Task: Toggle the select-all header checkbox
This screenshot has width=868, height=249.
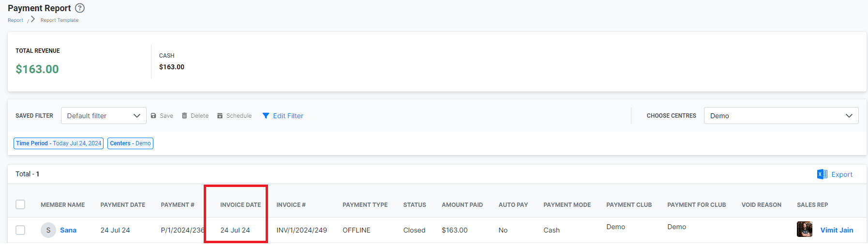Action: click(20, 204)
